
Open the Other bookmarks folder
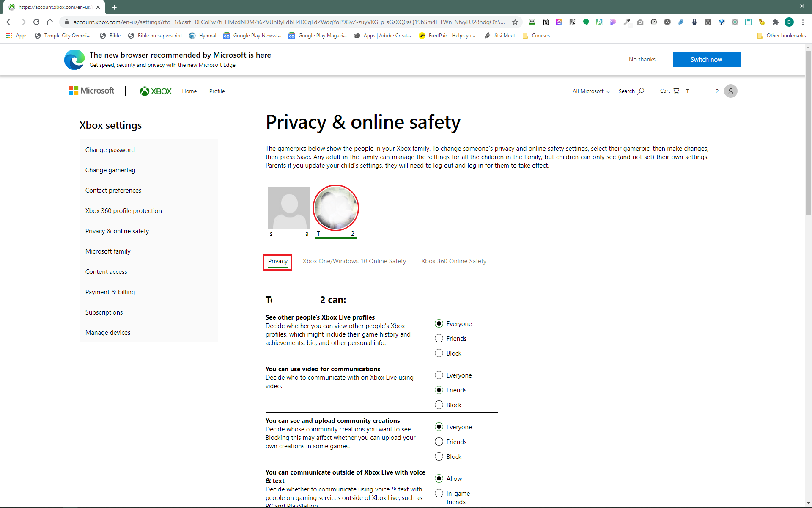point(782,36)
